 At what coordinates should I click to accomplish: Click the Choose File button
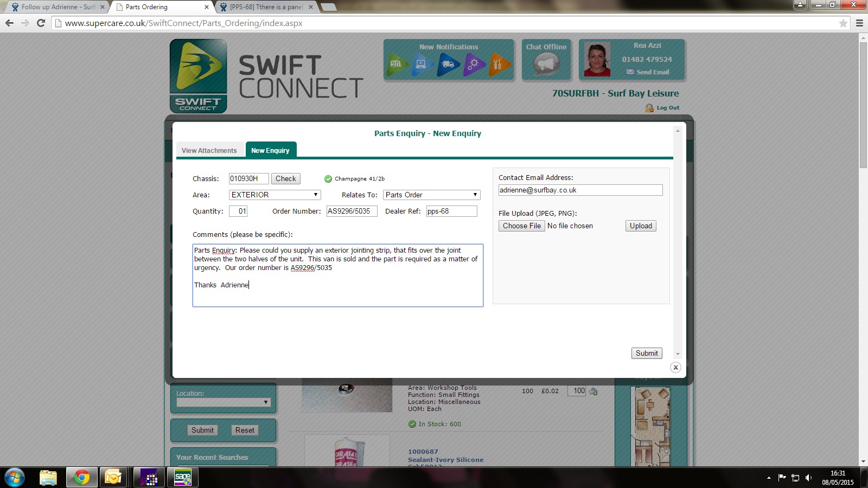tap(522, 226)
